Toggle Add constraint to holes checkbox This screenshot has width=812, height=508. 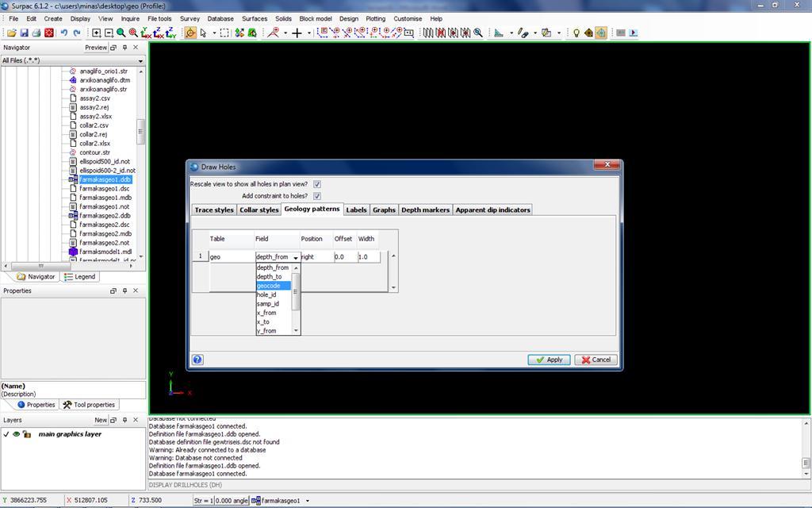pos(317,196)
